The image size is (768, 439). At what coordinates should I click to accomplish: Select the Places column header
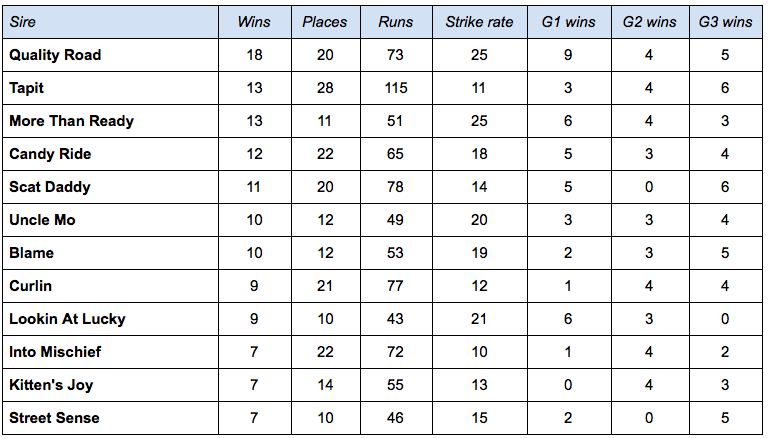point(325,22)
